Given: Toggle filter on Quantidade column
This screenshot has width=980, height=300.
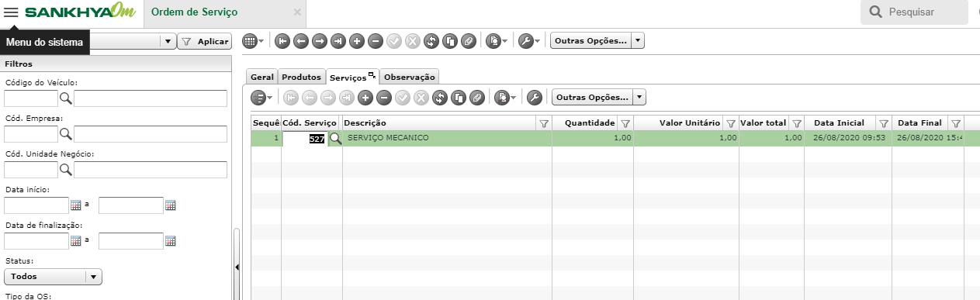Looking at the screenshot, I should (x=625, y=123).
